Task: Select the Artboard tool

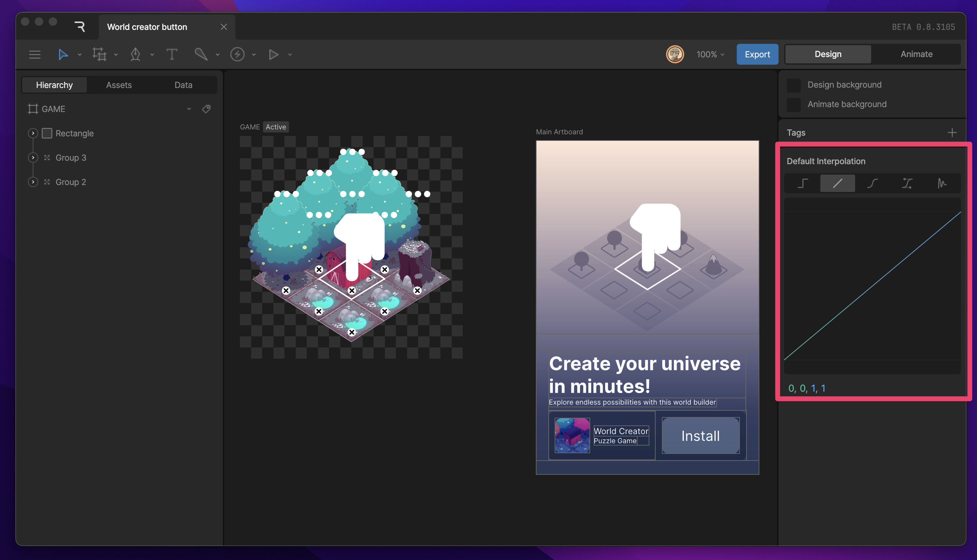Action: click(99, 54)
